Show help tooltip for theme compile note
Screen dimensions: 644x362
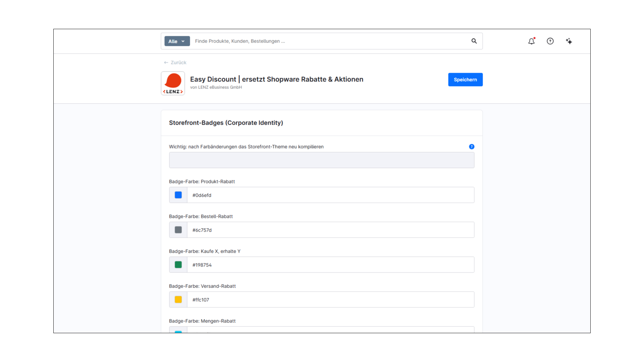click(x=472, y=146)
